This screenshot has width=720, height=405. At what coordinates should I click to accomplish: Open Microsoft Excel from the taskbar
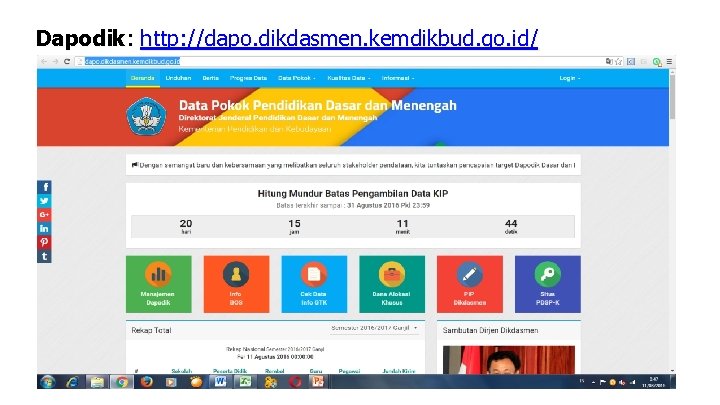pos(245,382)
